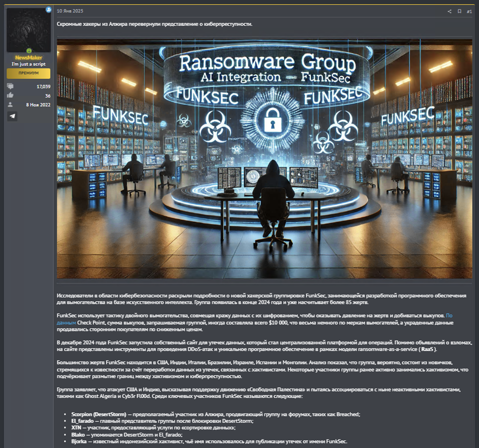Image resolution: width=479 pixels, height=448 pixels.
Task: Click the thumbs-up reactions icon
Action: click(x=10, y=95)
